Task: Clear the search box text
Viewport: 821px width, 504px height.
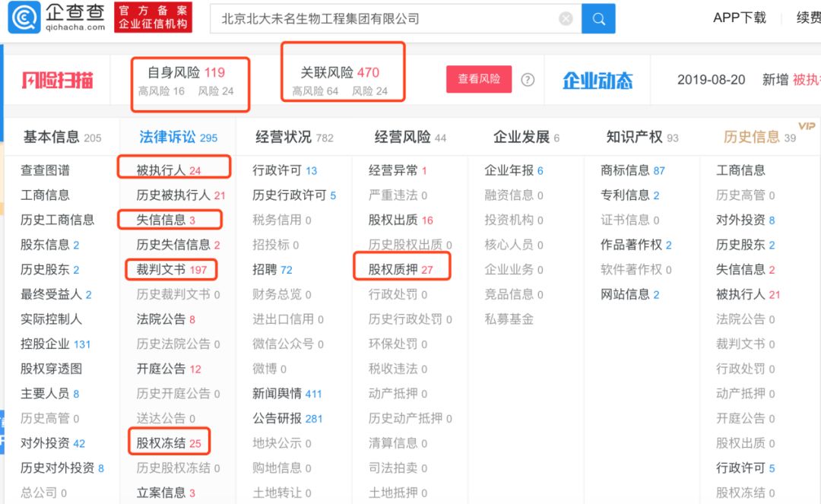Action: click(x=566, y=19)
